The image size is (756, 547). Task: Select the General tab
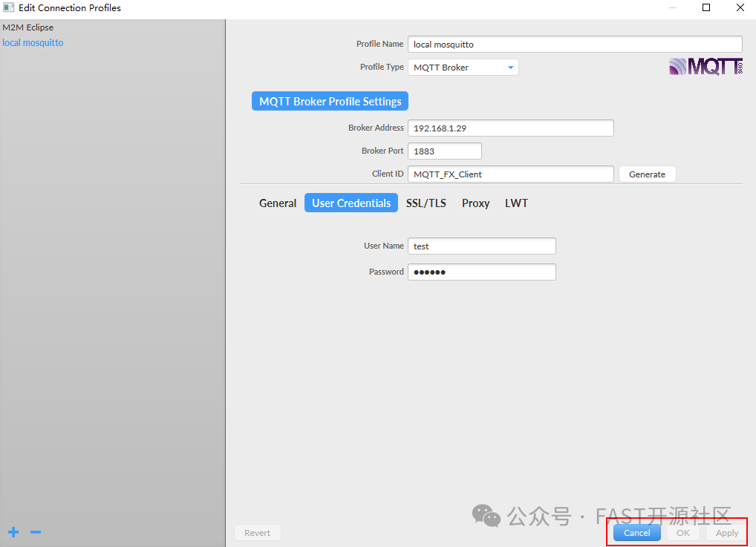click(x=278, y=203)
